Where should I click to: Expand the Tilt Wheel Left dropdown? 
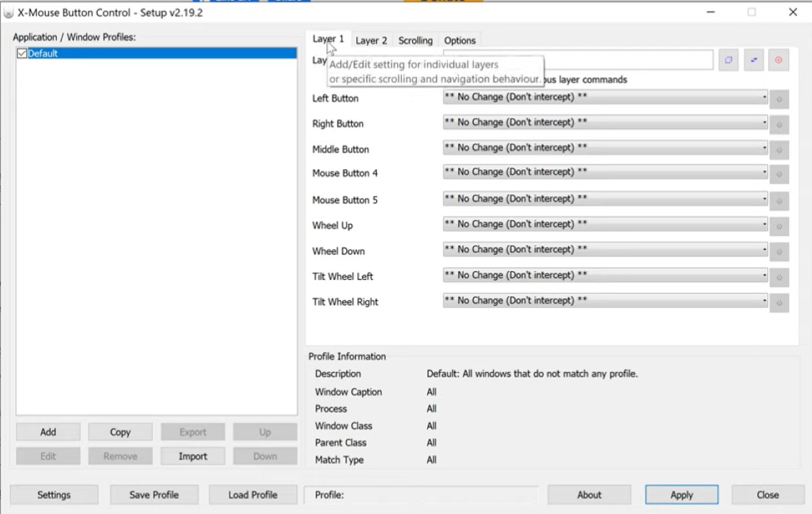point(606,275)
